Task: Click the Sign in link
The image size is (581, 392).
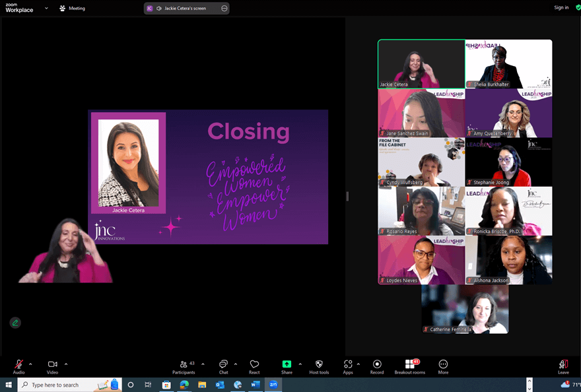Action: click(x=561, y=8)
